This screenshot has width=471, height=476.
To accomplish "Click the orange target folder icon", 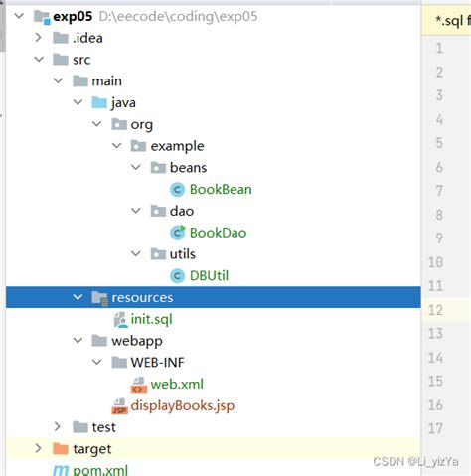I will pyautogui.click(x=61, y=449).
